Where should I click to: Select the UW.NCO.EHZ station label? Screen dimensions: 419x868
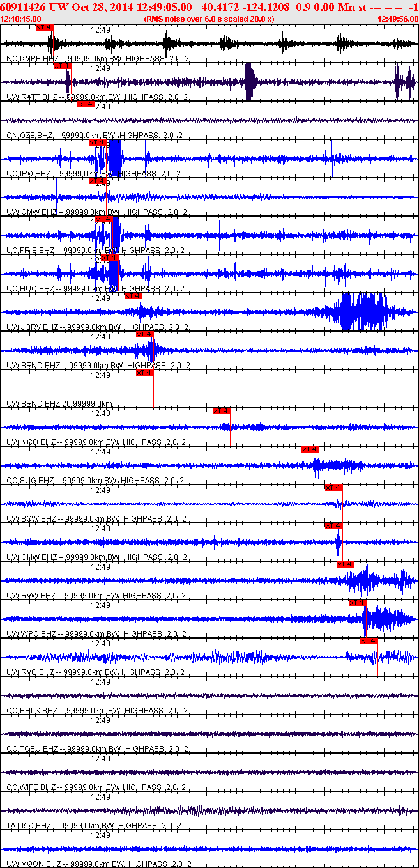[96, 442]
